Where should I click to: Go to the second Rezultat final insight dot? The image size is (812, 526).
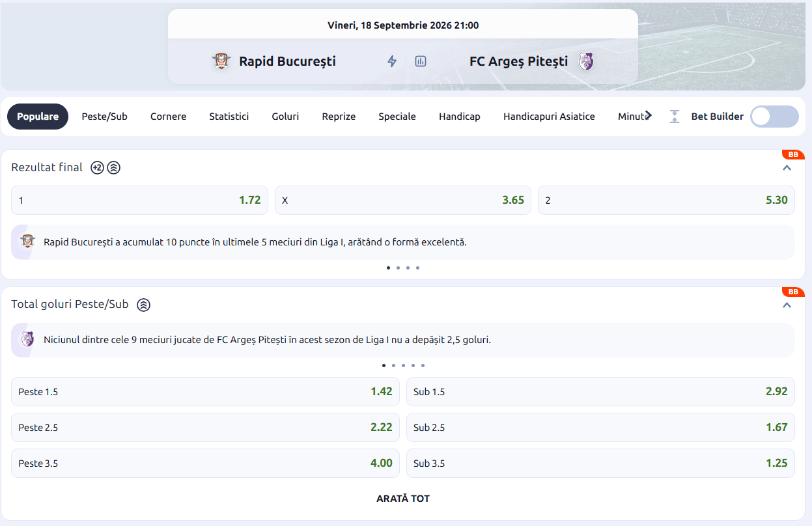(x=398, y=268)
